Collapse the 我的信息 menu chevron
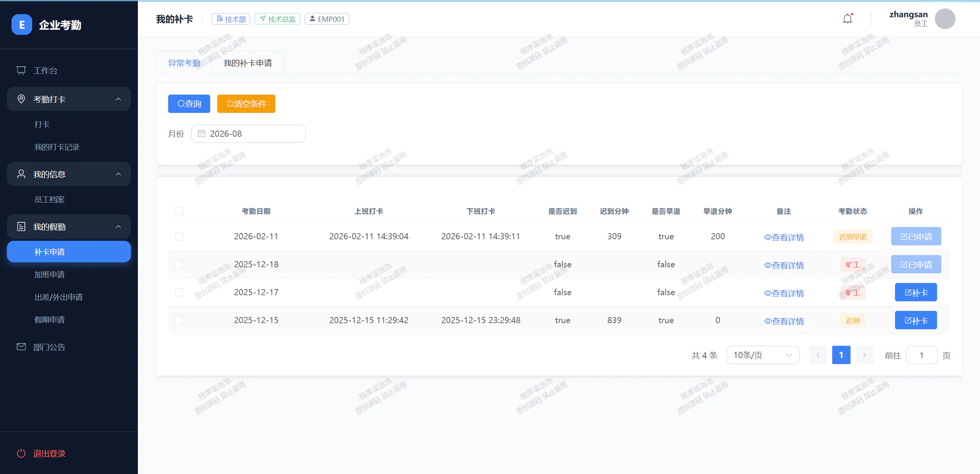The image size is (980, 474). point(118,174)
